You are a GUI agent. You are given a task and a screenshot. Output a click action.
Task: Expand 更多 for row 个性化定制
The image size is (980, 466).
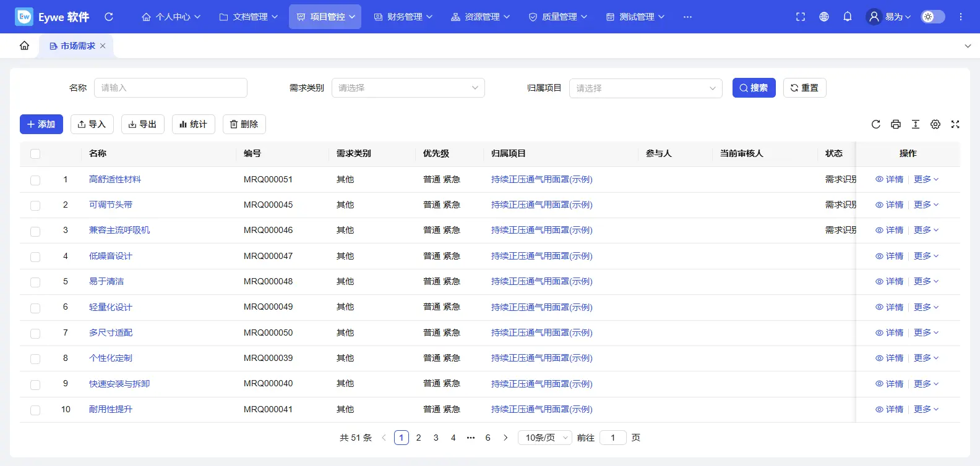coord(926,358)
